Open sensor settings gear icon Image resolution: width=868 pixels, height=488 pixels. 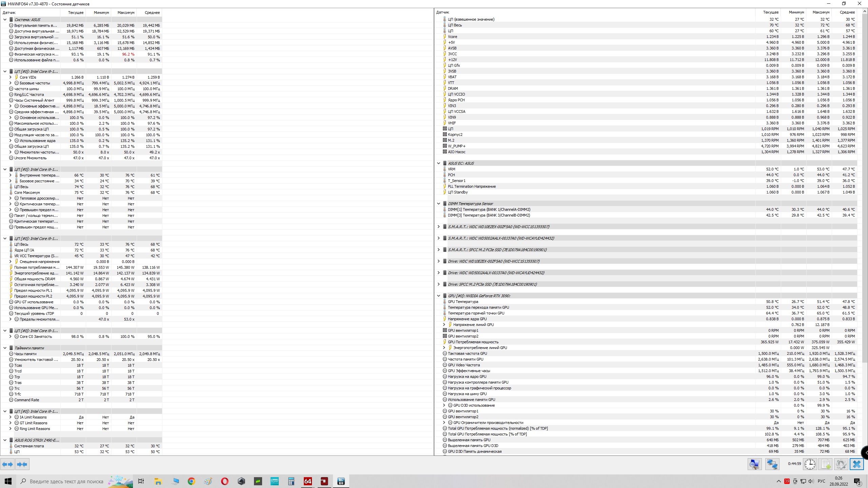tap(841, 464)
